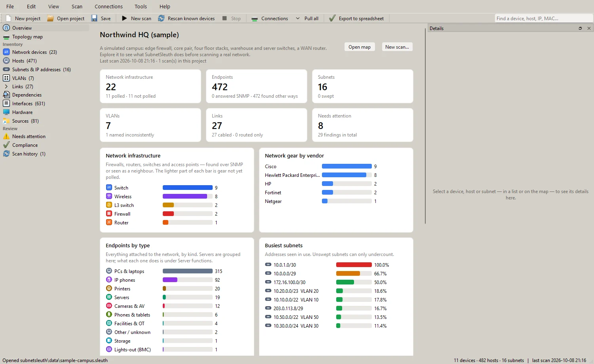Select the VLANs sidebar icon
The height and width of the screenshot is (364, 594).
point(6,78)
